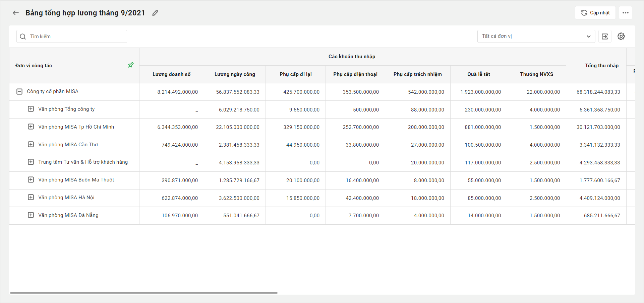
Task: Click the Tổng thu nhập column header
Action: 601,66
